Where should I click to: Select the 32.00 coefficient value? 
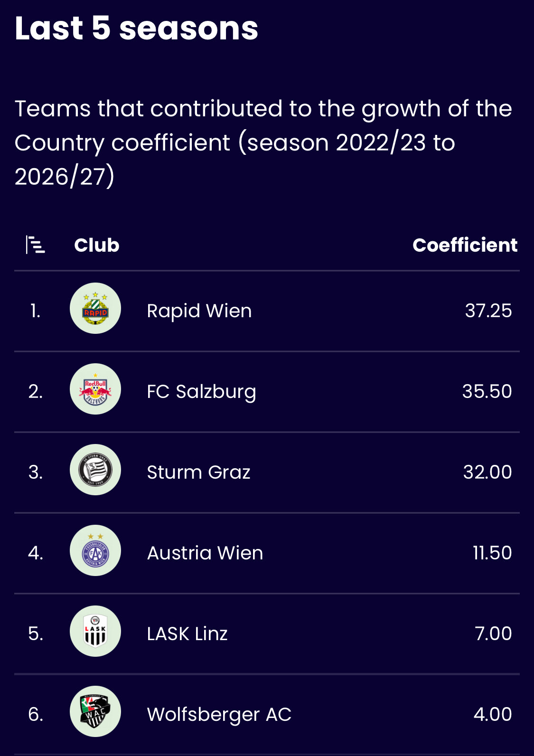(487, 472)
